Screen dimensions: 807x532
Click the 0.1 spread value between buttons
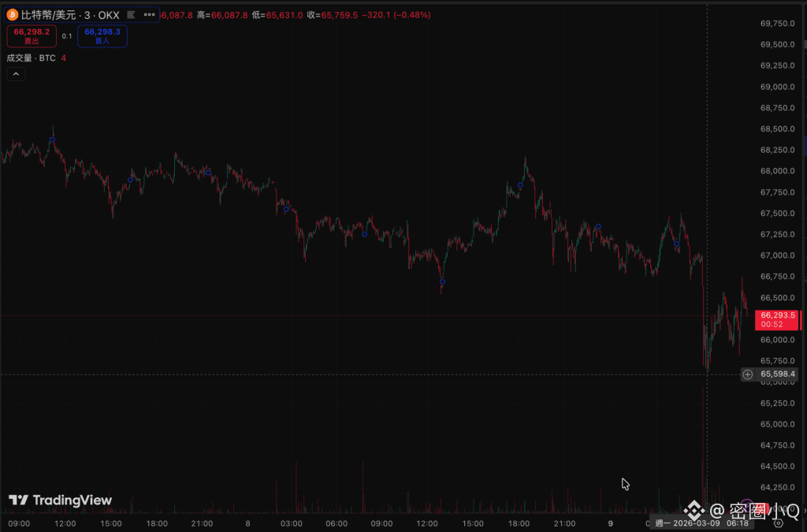(x=67, y=36)
